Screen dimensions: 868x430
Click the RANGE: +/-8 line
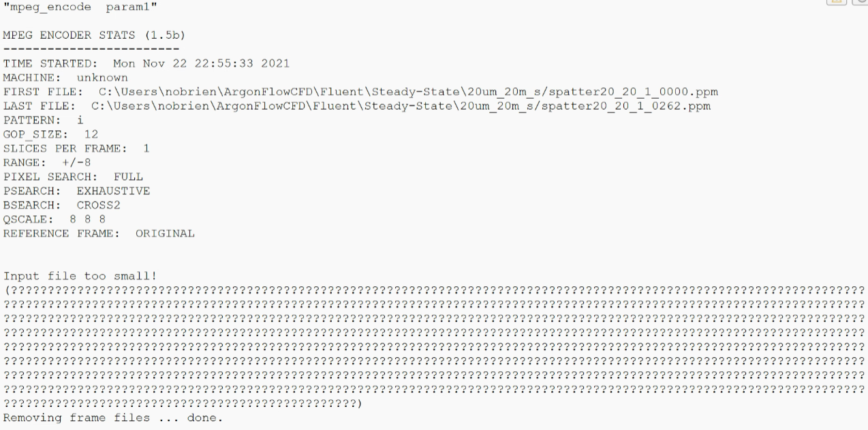coord(47,163)
